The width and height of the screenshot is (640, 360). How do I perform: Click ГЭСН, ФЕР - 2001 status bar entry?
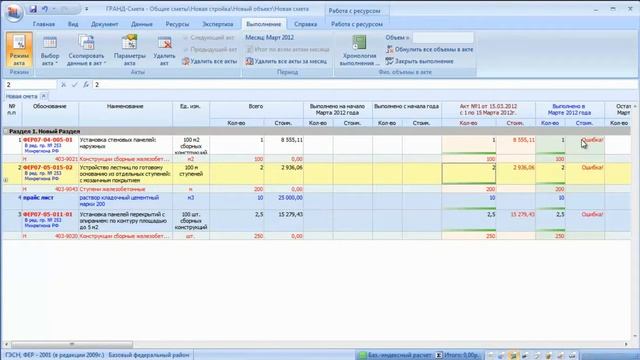[55, 356]
